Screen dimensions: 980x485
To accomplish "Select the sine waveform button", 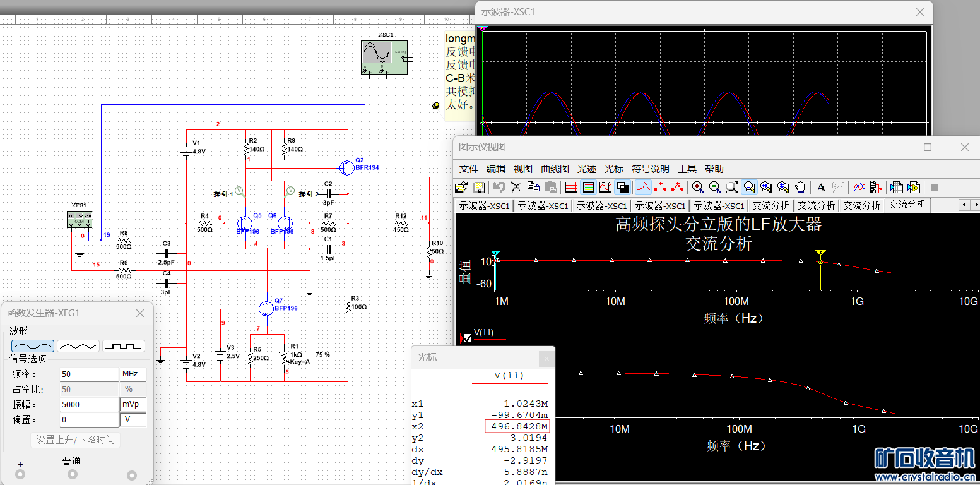I will 33,346.
